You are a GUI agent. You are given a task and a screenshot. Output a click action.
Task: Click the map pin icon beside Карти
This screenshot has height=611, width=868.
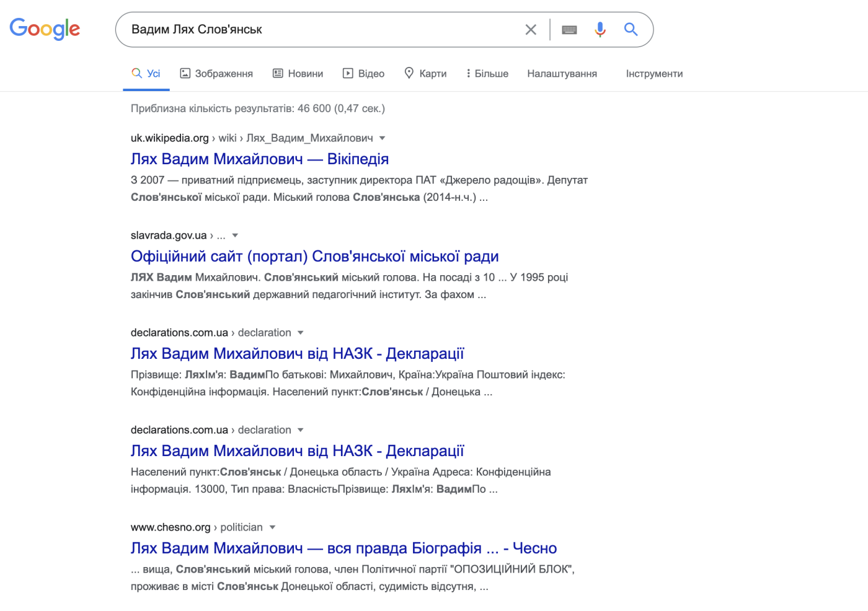coord(409,73)
